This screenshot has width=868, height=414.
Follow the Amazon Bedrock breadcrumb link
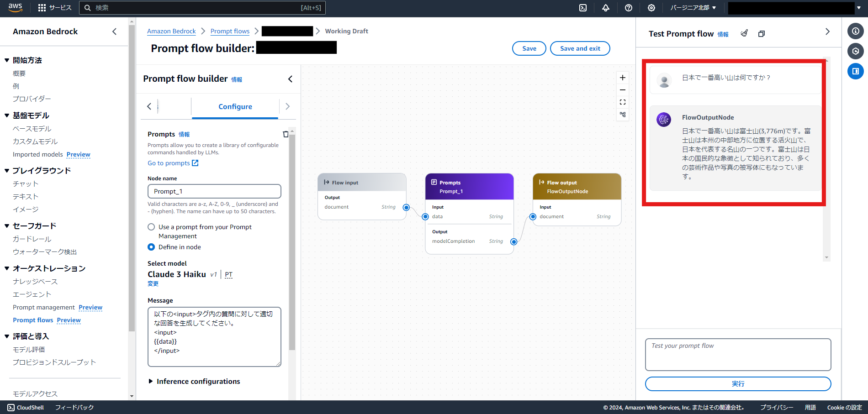(x=171, y=31)
